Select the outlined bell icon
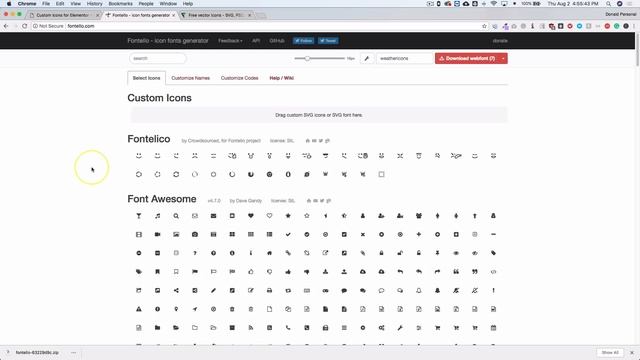This screenshot has height=360, width=640. point(419,291)
